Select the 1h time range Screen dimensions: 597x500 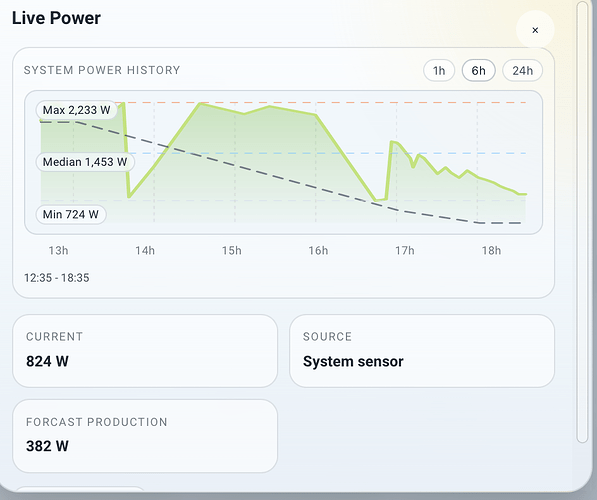tap(439, 70)
